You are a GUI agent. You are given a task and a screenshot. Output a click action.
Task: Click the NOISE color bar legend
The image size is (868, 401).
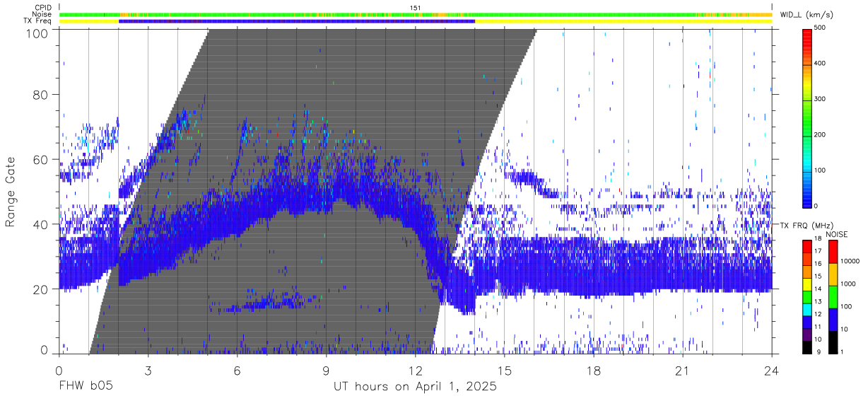(x=833, y=297)
